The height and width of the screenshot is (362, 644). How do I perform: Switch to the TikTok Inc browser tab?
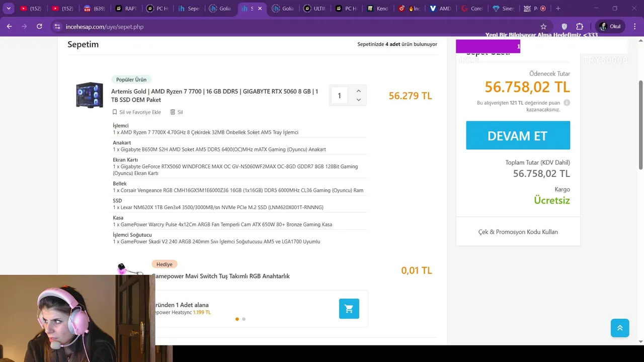[x=408, y=9]
